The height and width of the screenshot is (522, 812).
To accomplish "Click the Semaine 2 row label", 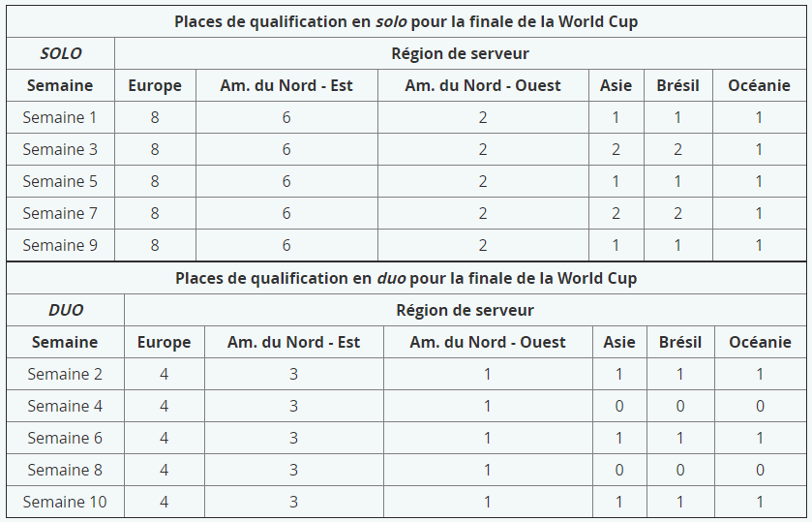I will pyautogui.click(x=65, y=374).
